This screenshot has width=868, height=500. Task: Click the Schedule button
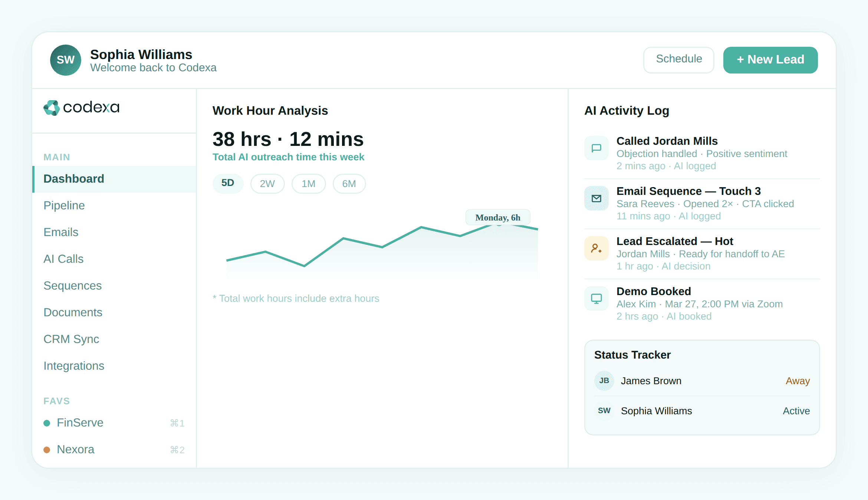coord(678,59)
